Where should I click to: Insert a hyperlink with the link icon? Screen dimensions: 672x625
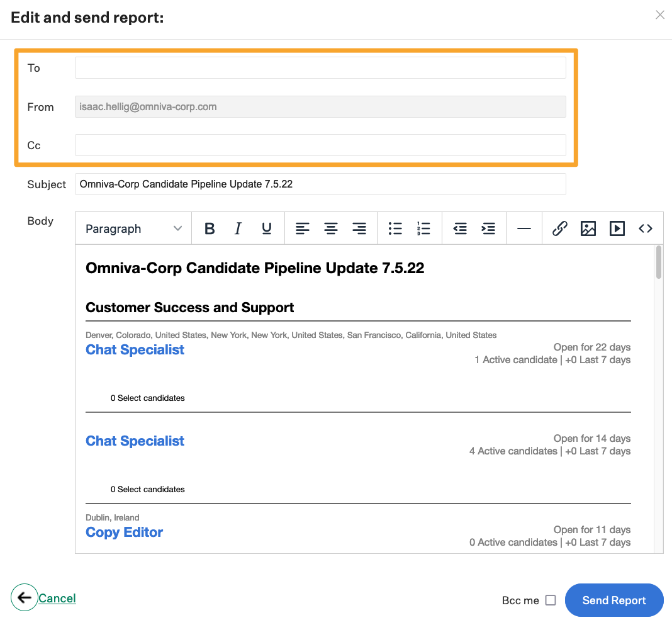560,228
